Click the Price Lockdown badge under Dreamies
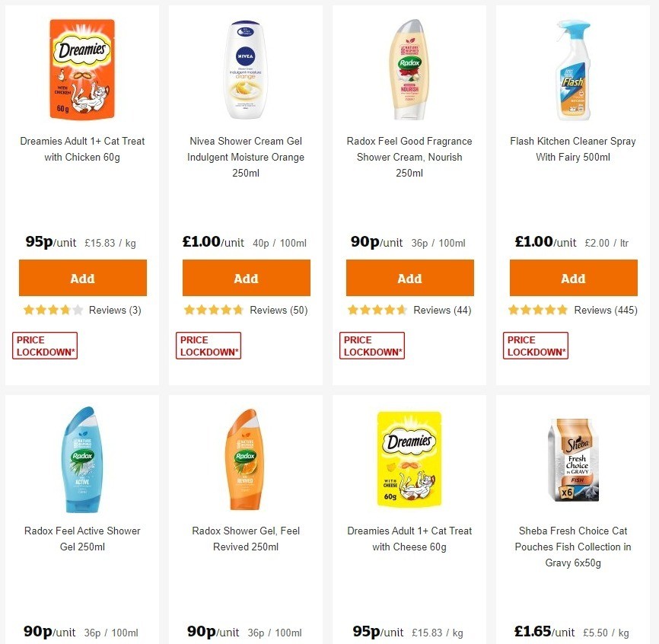Viewport: 659px width, 644px height. pyautogui.click(x=44, y=345)
